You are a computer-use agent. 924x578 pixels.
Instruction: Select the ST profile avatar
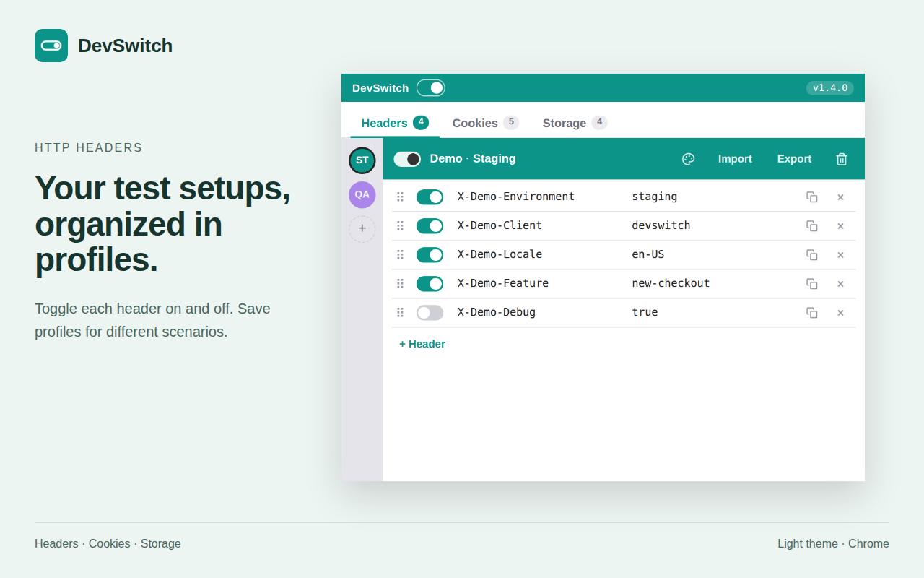click(x=362, y=160)
